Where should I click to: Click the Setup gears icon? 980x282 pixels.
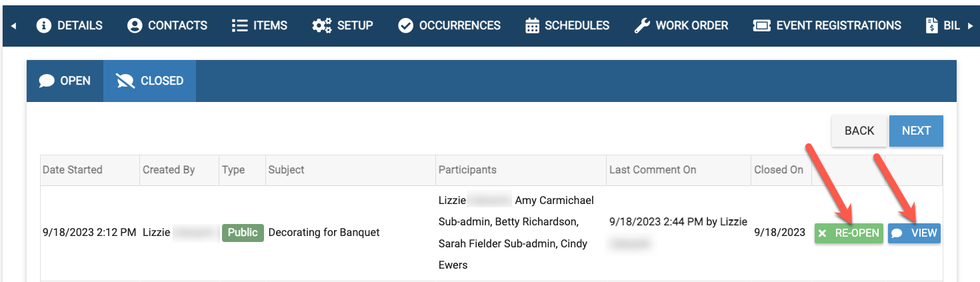[322, 26]
